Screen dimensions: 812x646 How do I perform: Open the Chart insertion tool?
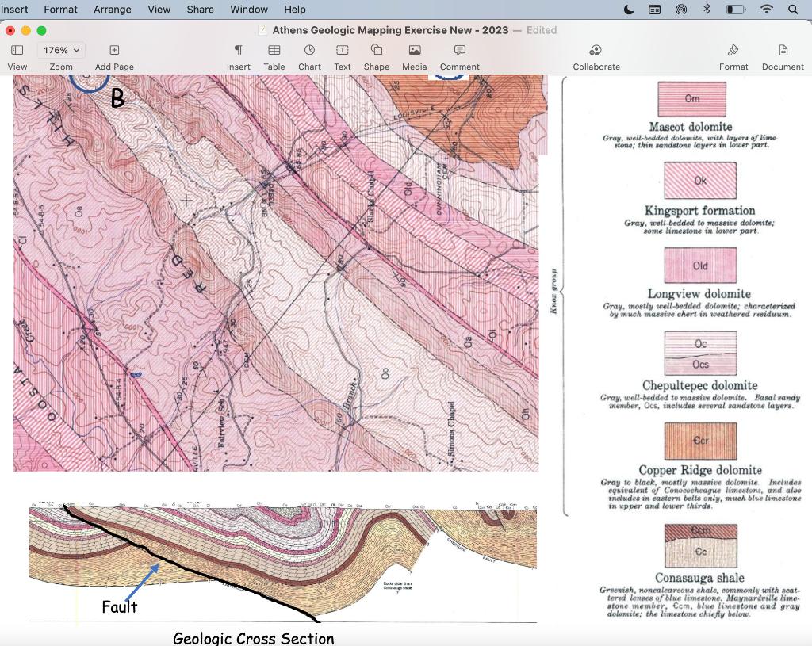pyautogui.click(x=309, y=55)
